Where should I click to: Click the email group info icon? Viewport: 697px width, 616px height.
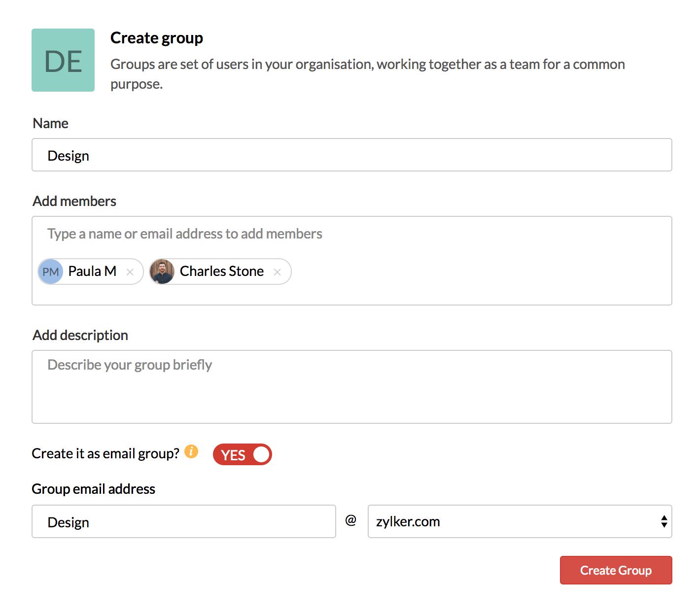click(191, 451)
